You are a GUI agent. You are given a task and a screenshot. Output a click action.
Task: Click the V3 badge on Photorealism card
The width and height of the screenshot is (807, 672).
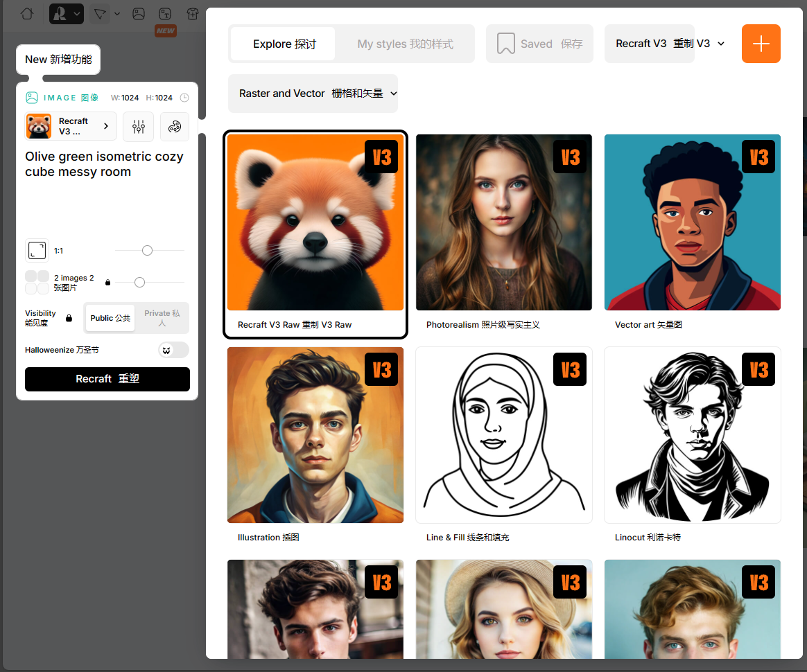point(570,157)
